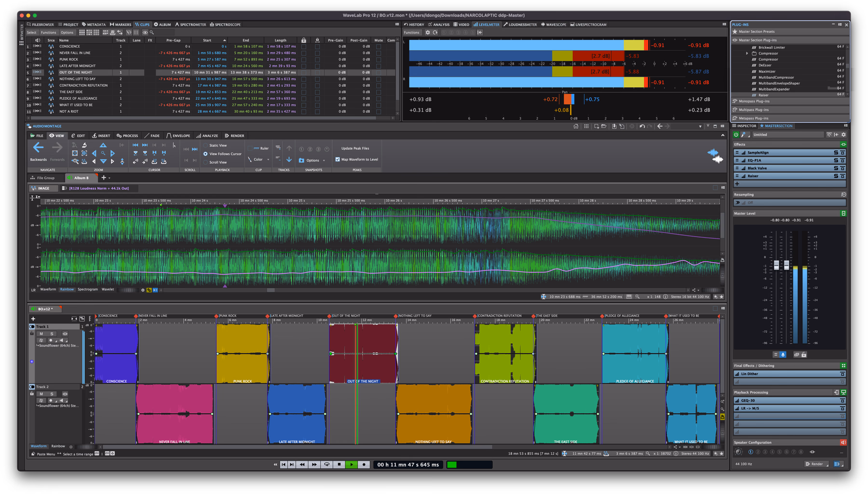Click the Play button in transport bar
This screenshot has height=494, width=868.
[351, 465]
